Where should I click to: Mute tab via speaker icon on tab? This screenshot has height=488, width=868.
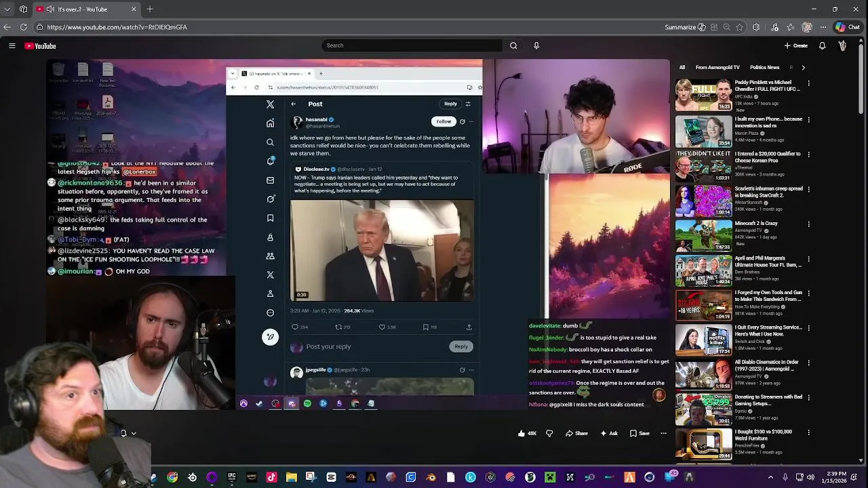pyautogui.click(x=50, y=9)
